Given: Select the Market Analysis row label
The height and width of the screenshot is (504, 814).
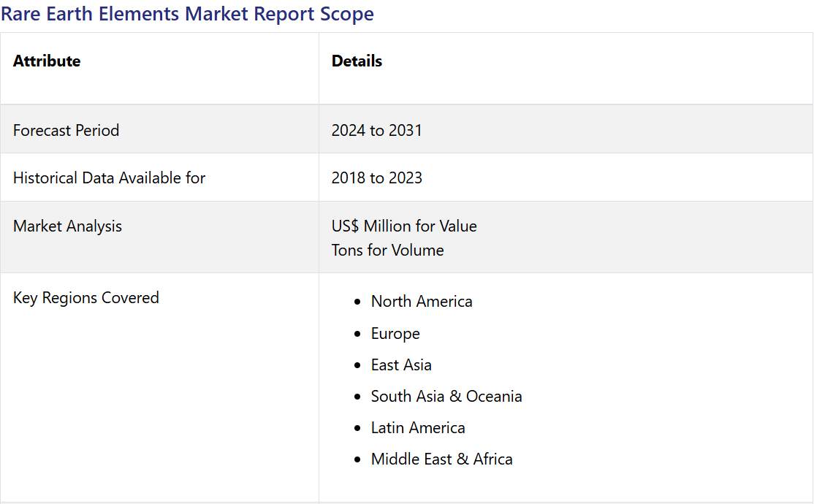Looking at the screenshot, I should coord(67,226).
